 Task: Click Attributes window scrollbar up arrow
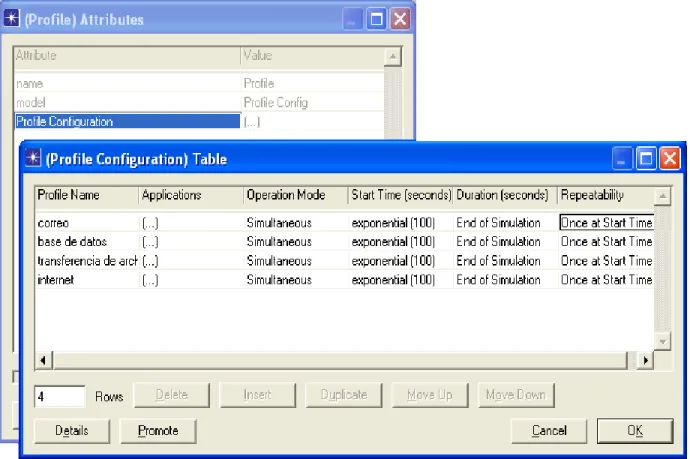coord(393,57)
